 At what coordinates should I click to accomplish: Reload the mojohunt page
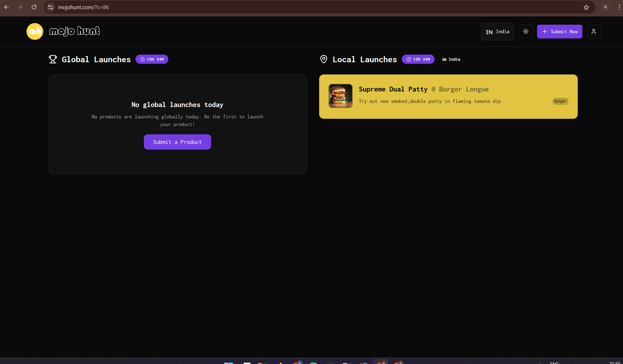[x=34, y=7]
